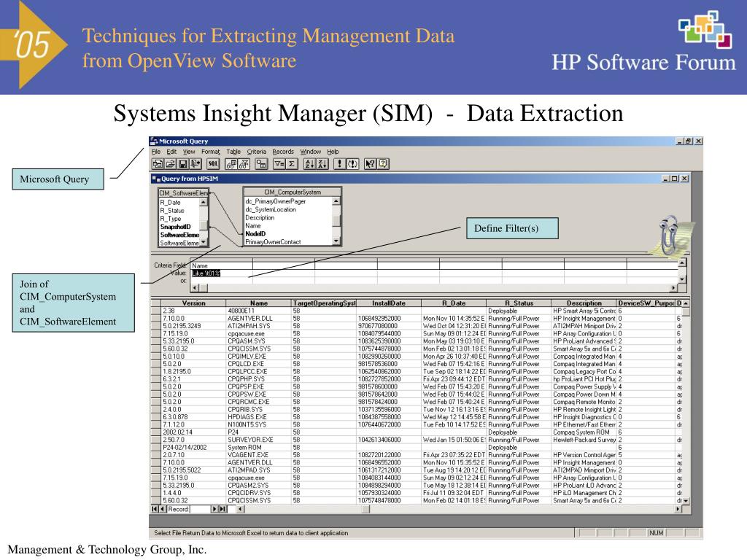Open the Edit menu
Image resolution: width=747 pixels, height=560 pixels.
click(171, 152)
